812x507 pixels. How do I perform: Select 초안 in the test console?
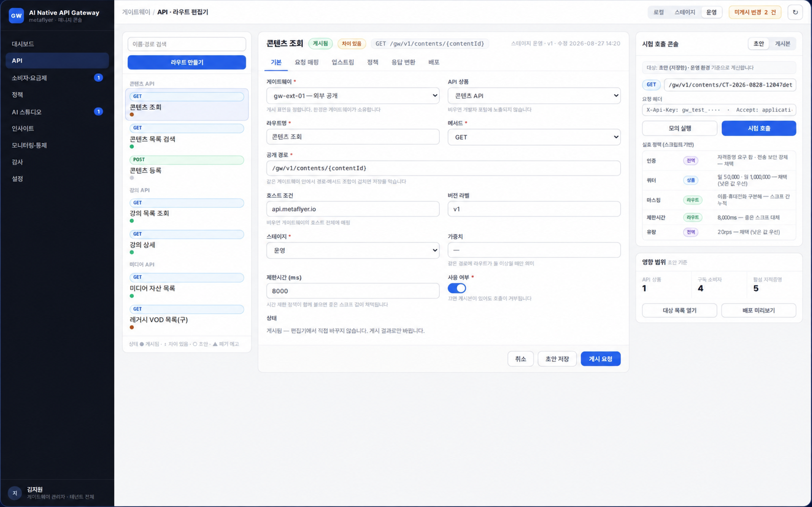click(758, 44)
